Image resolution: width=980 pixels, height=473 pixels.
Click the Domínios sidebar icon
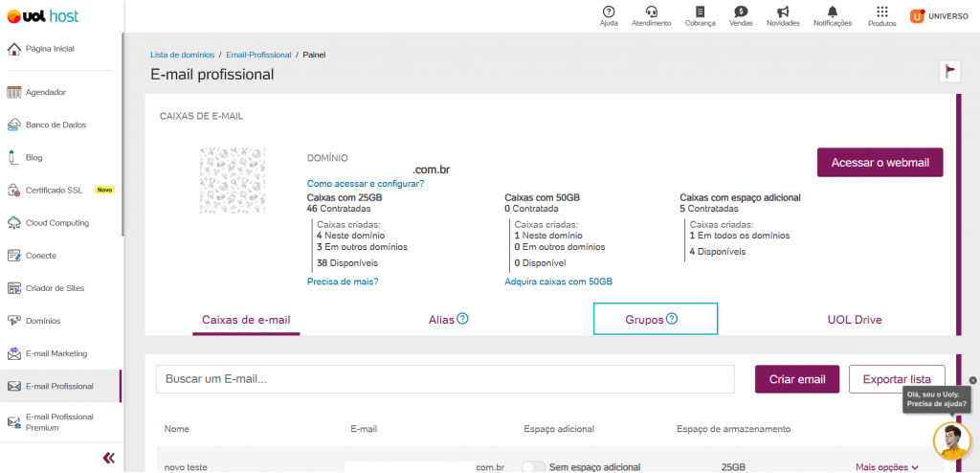[x=13, y=321]
